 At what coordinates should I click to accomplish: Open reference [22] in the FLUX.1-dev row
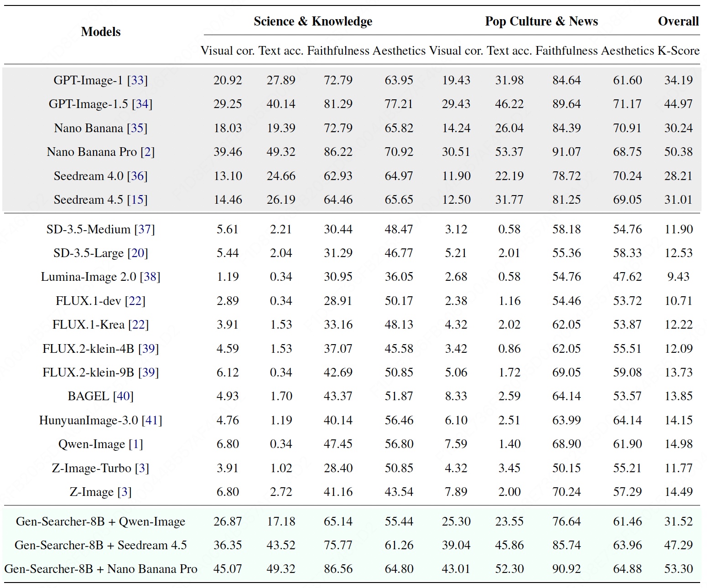tap(135, 301)
